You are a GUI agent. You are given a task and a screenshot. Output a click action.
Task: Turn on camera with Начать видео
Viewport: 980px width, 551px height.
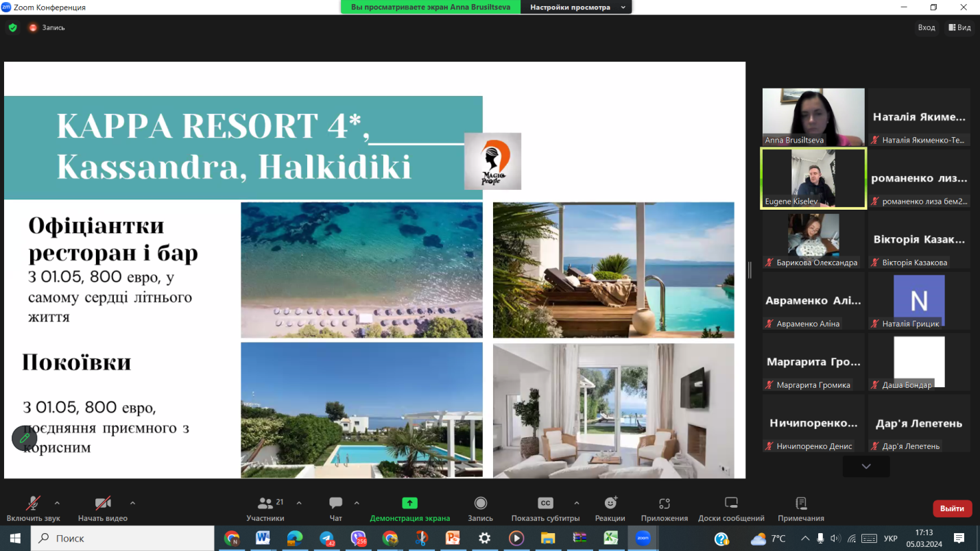pos(103,509)
